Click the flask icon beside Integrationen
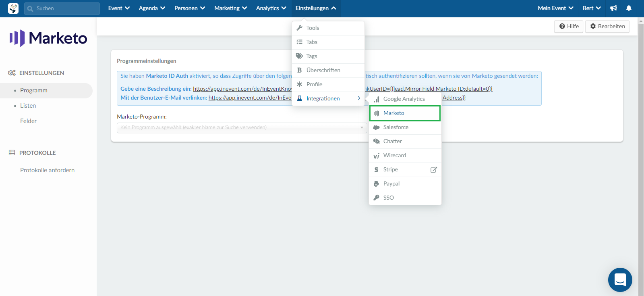The width and height of the screenshot is (644, 296). point(299,98)
